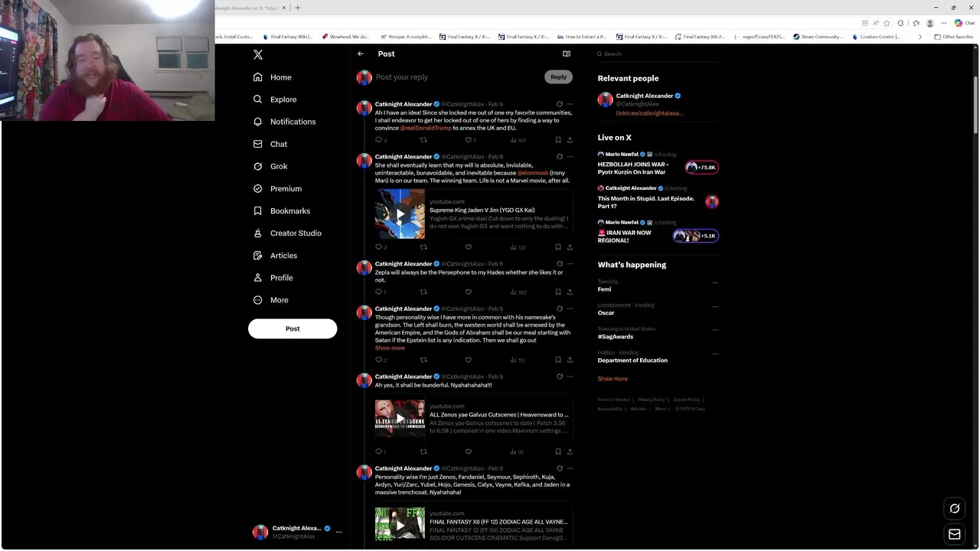Image resolution: width=980 pixels, height=551 pixels.
Task: Open more options on 'Ah I have an idea' post
Action: (570, 104)
